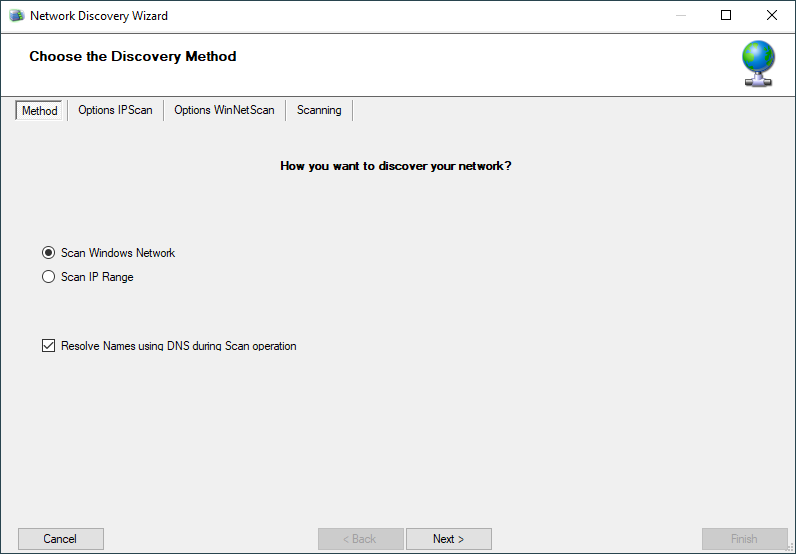Switch to the Method tab

[40, 111]
